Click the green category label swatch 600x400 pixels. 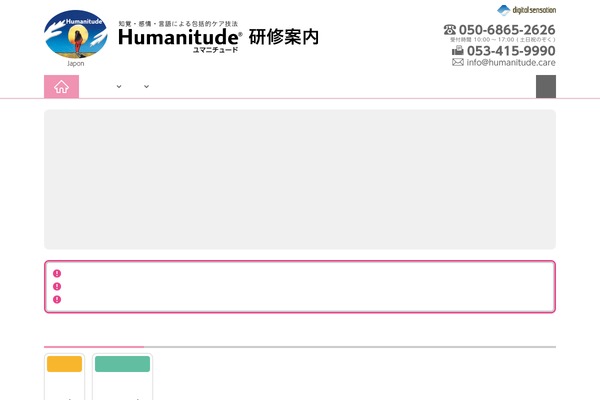(x=122, y=364)
